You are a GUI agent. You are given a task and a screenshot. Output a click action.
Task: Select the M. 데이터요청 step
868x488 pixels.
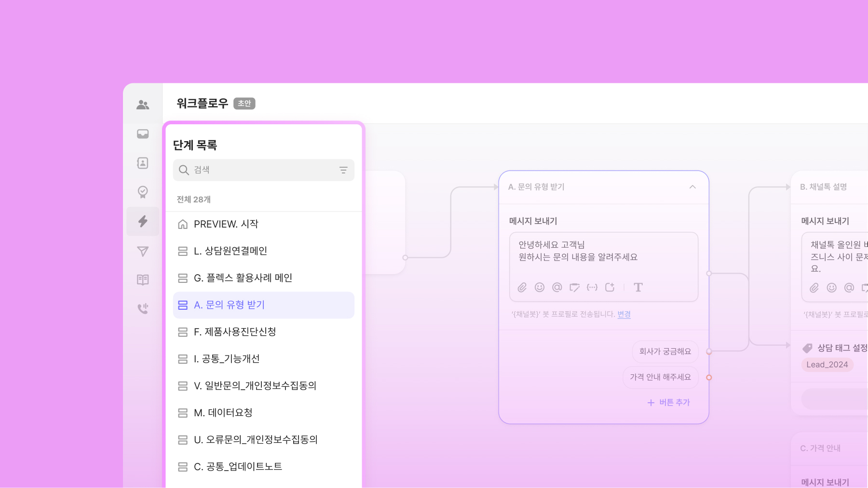[263, 413]
